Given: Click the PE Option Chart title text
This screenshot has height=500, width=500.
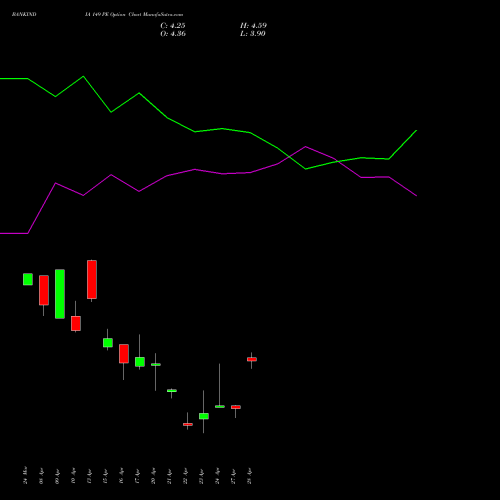Looking at the screenshot, I should tap(134, 15).
